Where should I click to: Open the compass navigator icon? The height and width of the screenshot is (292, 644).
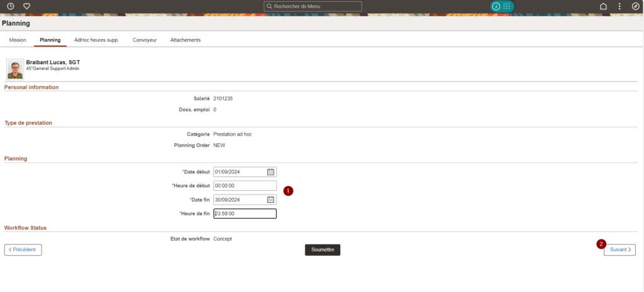[635, 6]
